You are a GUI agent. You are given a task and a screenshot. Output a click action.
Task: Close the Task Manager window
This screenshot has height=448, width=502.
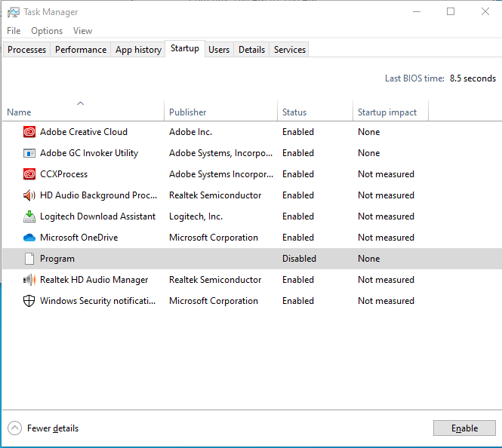(x=485, y=12)
